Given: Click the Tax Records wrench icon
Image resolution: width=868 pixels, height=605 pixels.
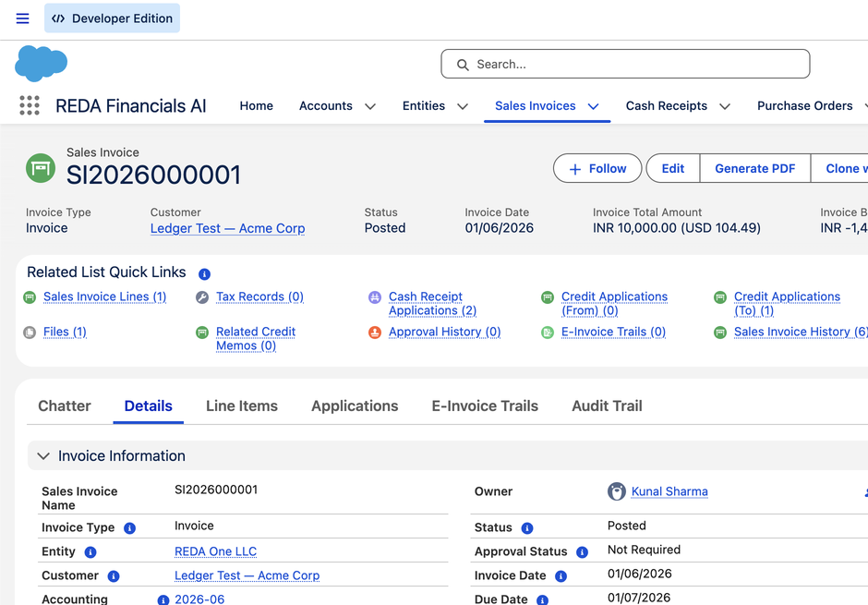Looking at the screenshot, I should [202, 297].
